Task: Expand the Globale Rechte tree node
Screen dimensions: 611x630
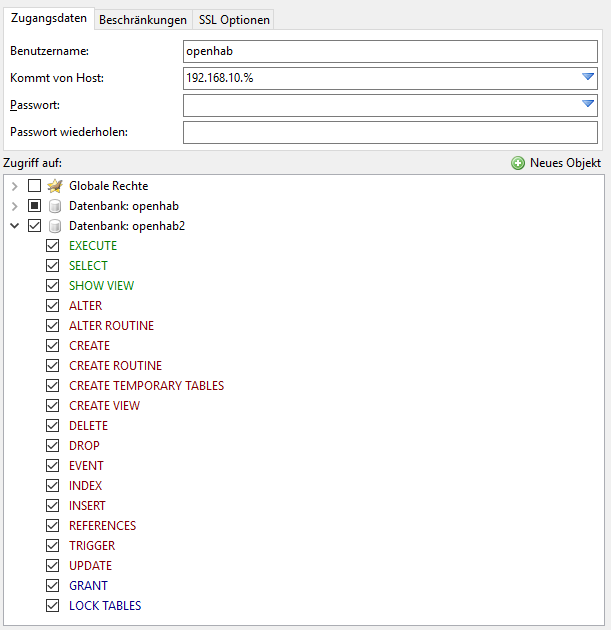Action: point(14,186)
